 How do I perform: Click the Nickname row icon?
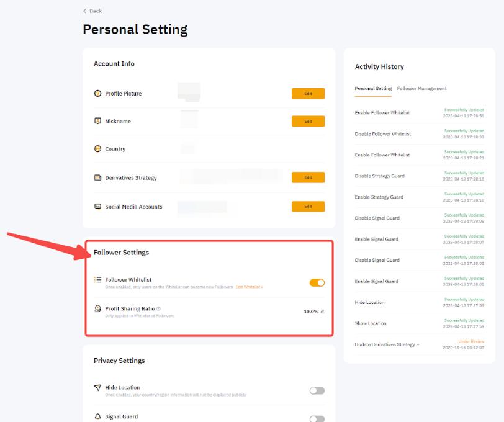97,121
